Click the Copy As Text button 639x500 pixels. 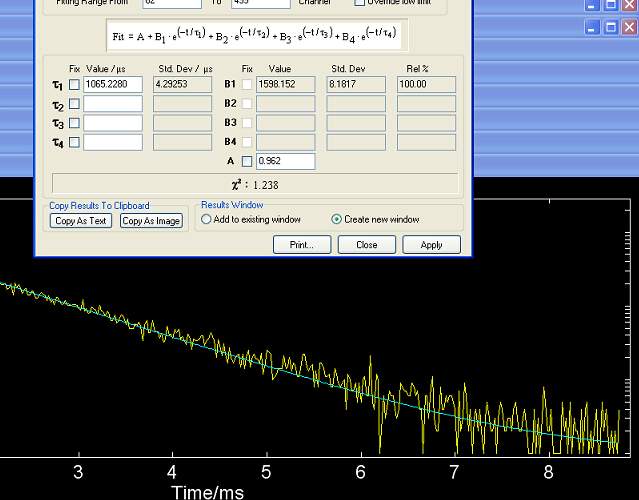tap(81, 221)
